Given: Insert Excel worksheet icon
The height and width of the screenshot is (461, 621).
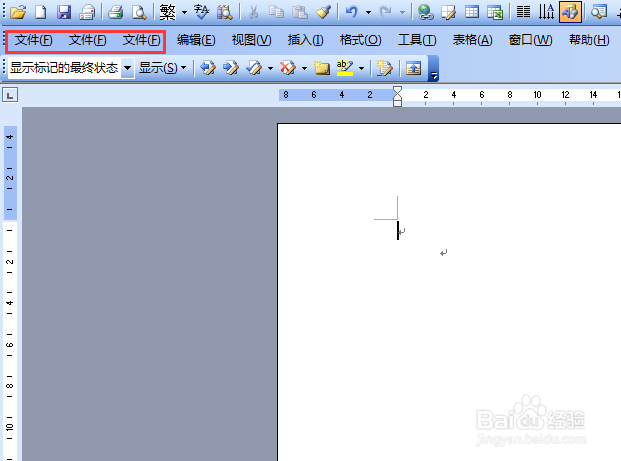Looking at the screenshot, I should [495, 12].
